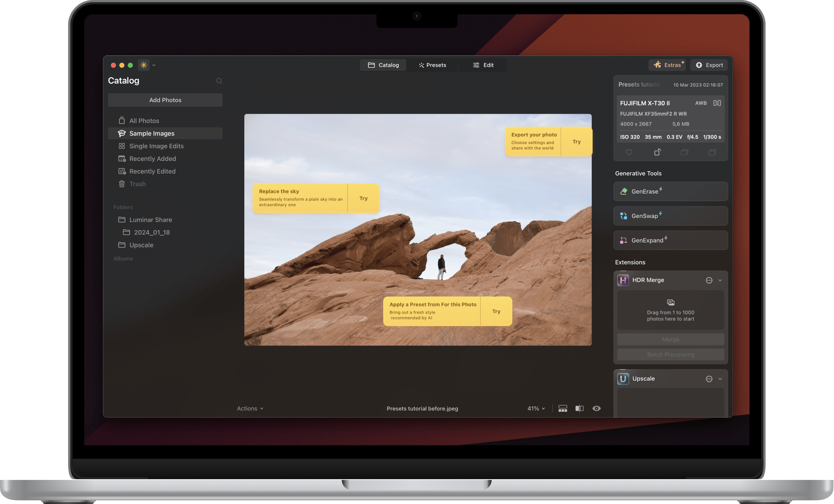
Task: Open the 41% zoom level dropdown
Action: pos(535,408)
